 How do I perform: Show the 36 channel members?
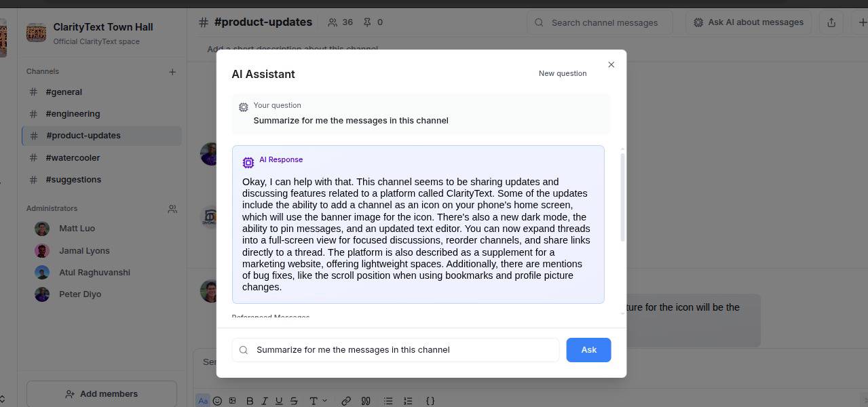[340, 22]
